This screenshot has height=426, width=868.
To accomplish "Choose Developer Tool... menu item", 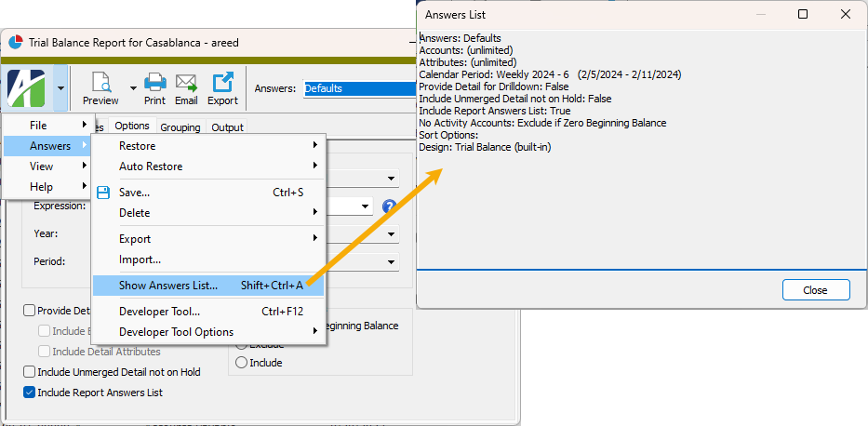I will pos(208,312).
